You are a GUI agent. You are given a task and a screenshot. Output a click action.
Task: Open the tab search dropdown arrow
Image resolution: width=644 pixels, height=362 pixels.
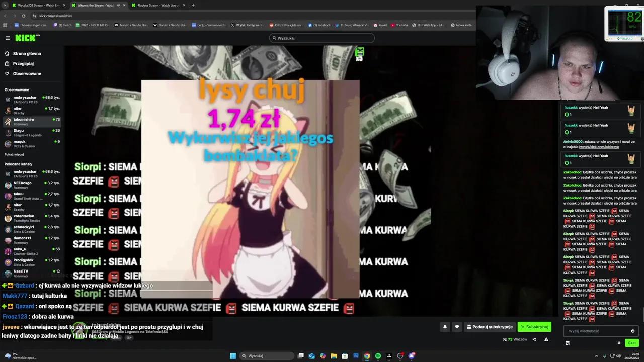pyautogui.click(x=5, y=5)
